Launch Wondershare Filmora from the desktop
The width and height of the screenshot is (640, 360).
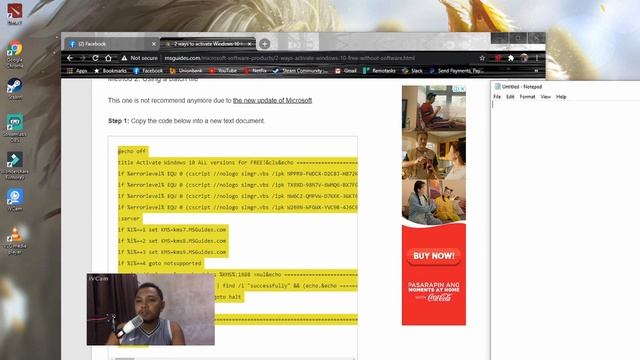coord(15,165)
